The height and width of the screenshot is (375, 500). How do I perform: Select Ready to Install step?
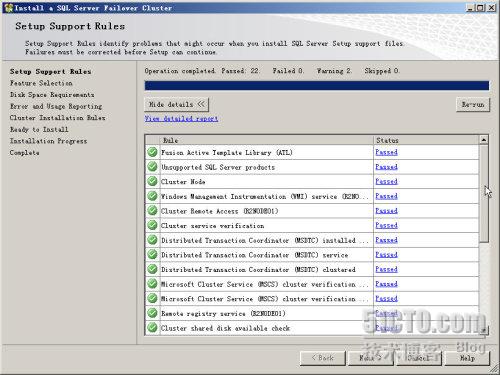[39, 130]
